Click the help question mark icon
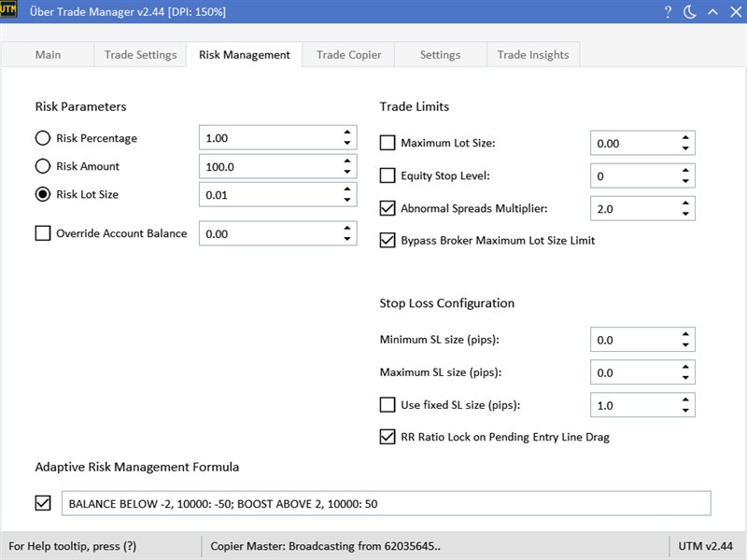 coord(668,12)
